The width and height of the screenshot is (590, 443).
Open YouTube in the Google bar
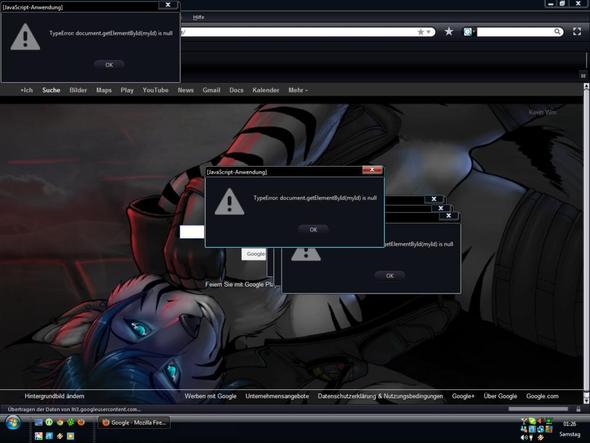click(x=155, y=90)
